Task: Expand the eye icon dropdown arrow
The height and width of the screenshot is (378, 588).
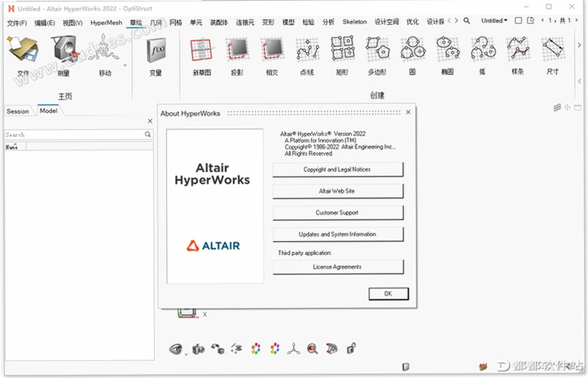Action: pyautogui.click(x=186, y=354)
